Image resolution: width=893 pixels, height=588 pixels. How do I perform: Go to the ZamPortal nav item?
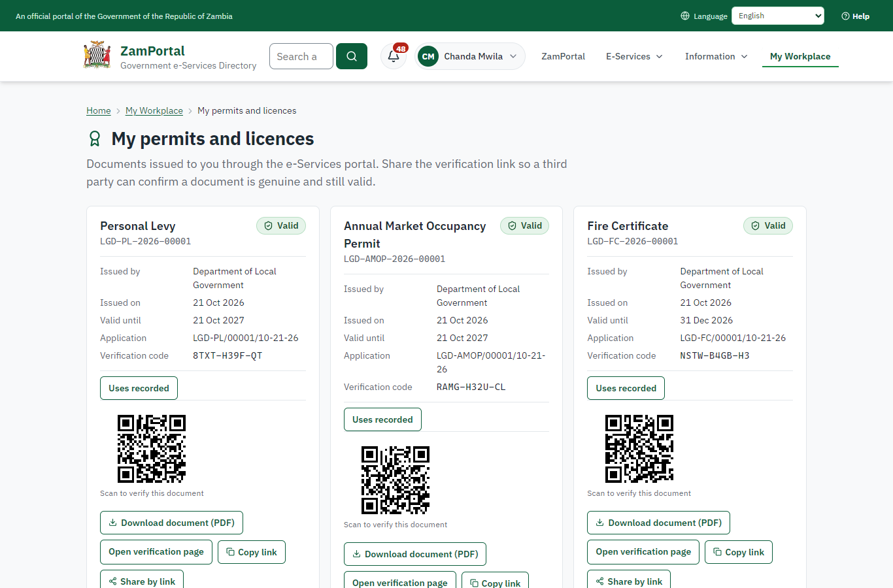563,56
